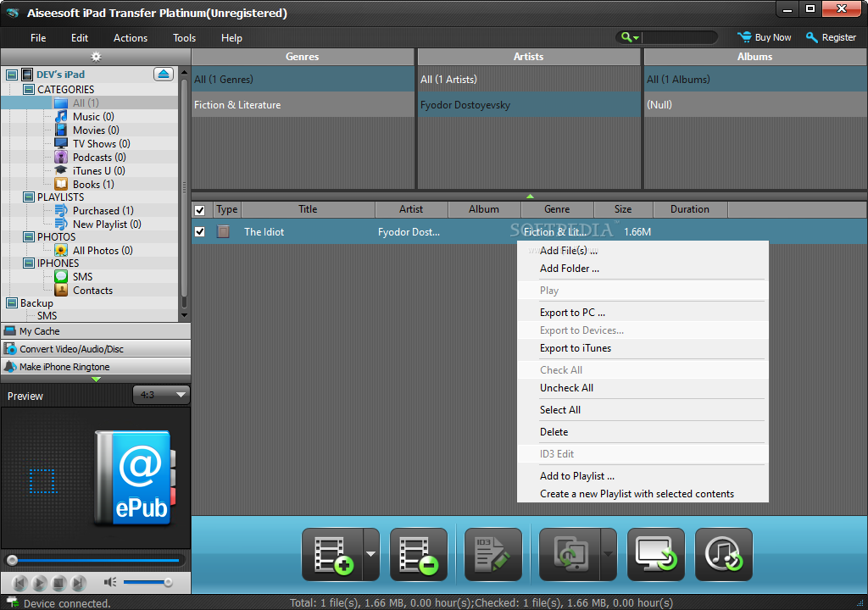Collapse the PHOTOS tree node
Image resolution: width=868 pixels, height=610 pixels.
click(x=29, y=237)
